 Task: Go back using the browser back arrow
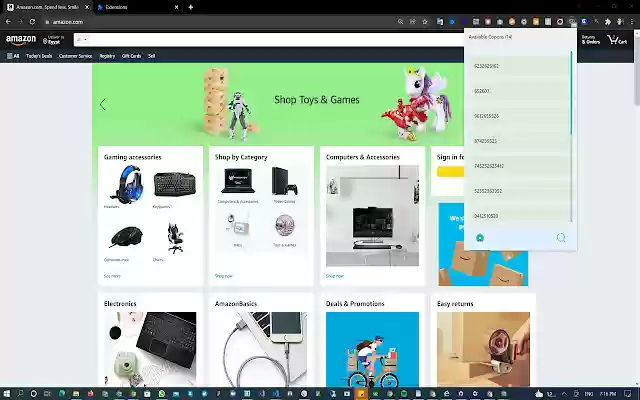[8, 22]
